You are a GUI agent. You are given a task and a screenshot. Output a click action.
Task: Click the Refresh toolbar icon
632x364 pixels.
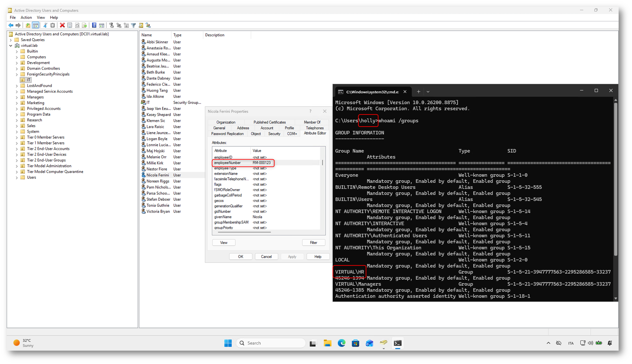click(x=77, y=25)
